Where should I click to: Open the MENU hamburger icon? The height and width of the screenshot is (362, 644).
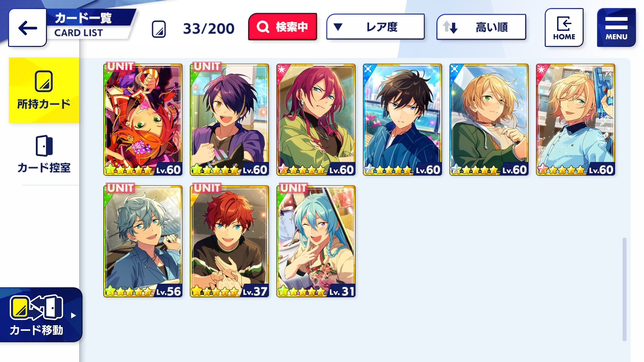pyautogui.click(x=616, y=23)
